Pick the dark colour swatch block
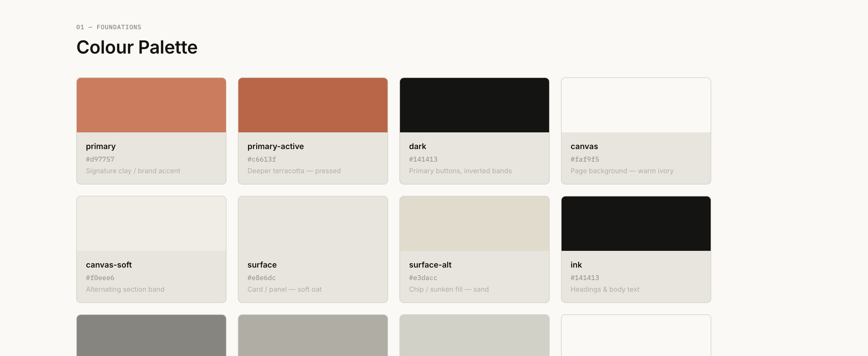The height and width of the screenshot is (356, 868). (x=475, y=105)
